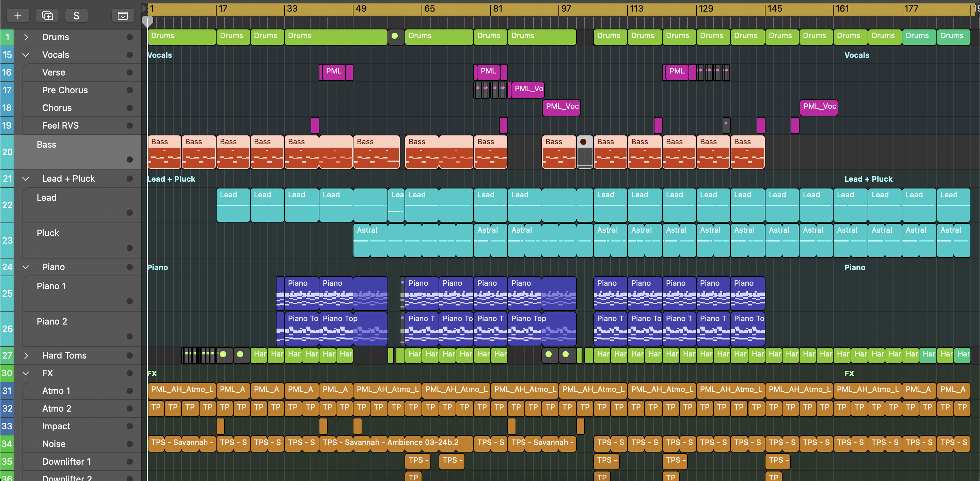Toggle the Pre Chorus track enable dot

(130, 90)
